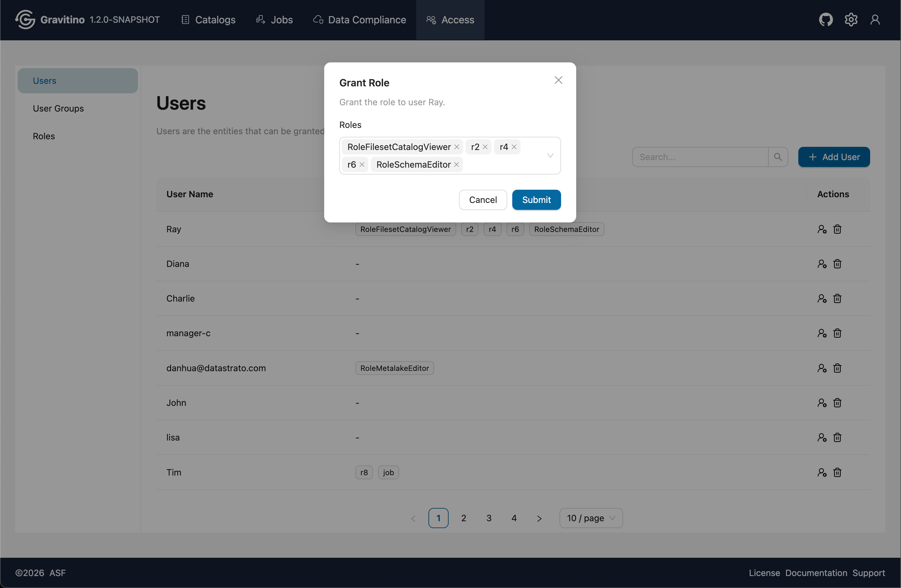Click the Gravitino logo

pos(25,19)
